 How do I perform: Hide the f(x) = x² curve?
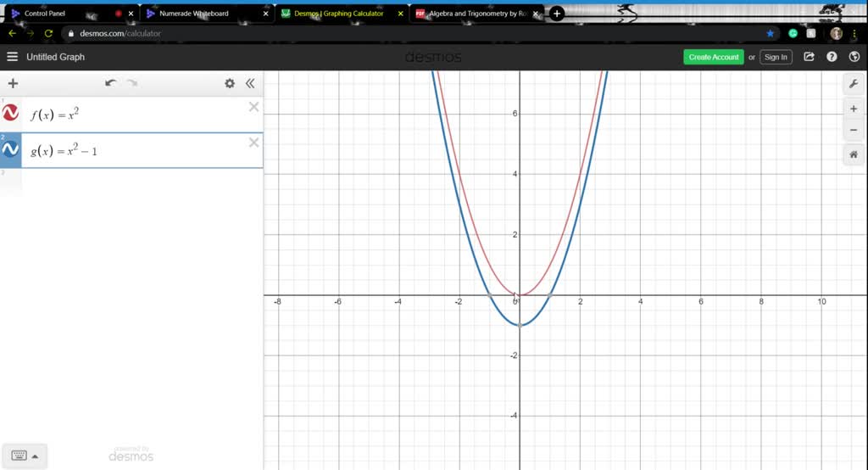point(10,114)
